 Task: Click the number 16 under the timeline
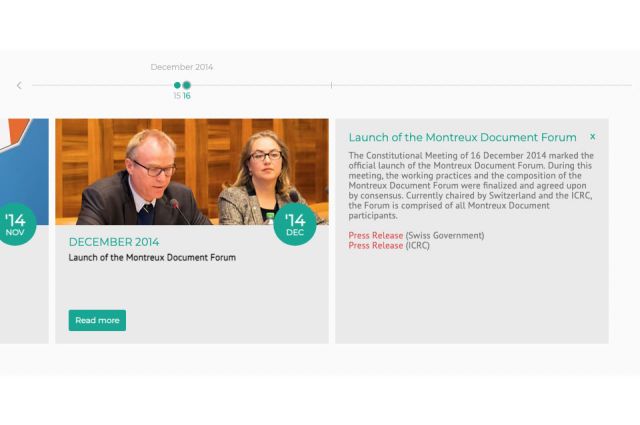coord(187,96)
